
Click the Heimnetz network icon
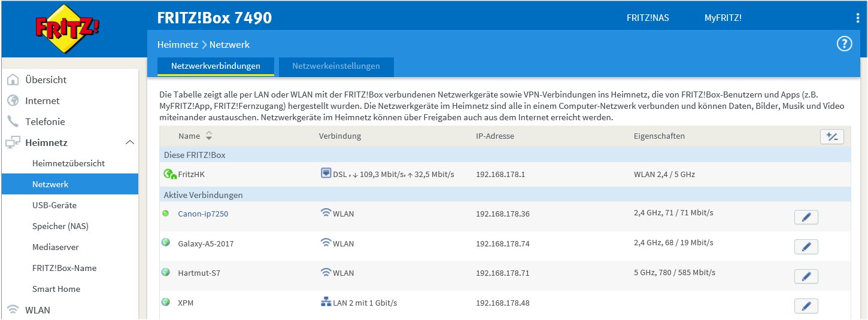click(13, 142)
